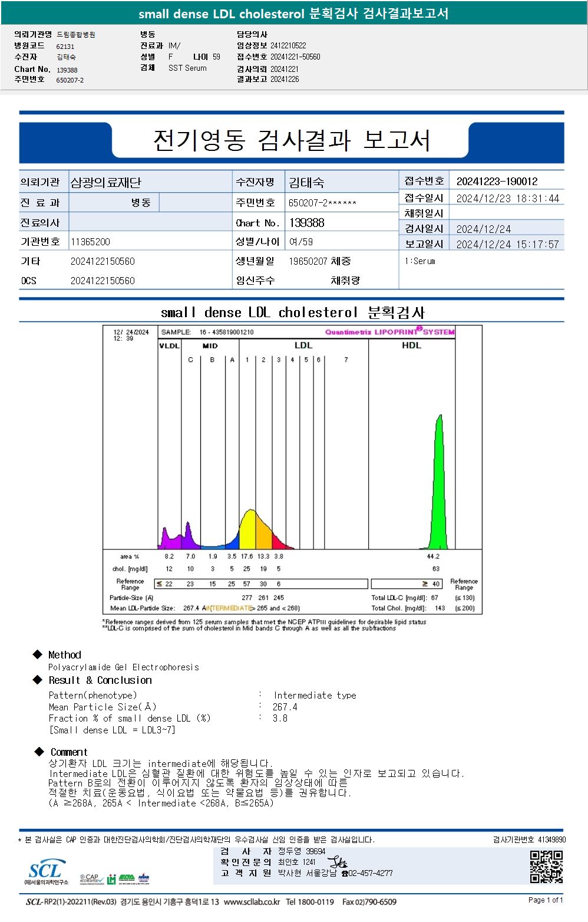Screen dimensions: 588x922
Task: Click the institution number 11365200
Action: click(x=90, y=242)
